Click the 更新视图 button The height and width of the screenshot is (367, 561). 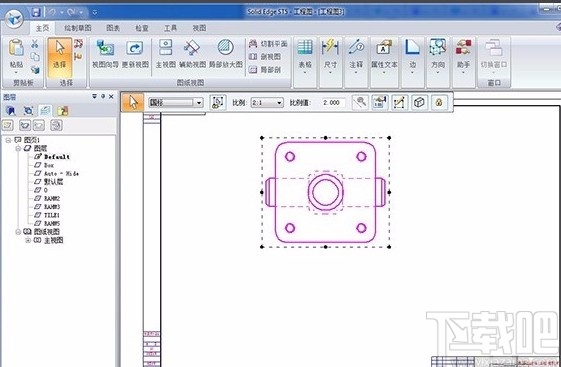coord(135,54)
